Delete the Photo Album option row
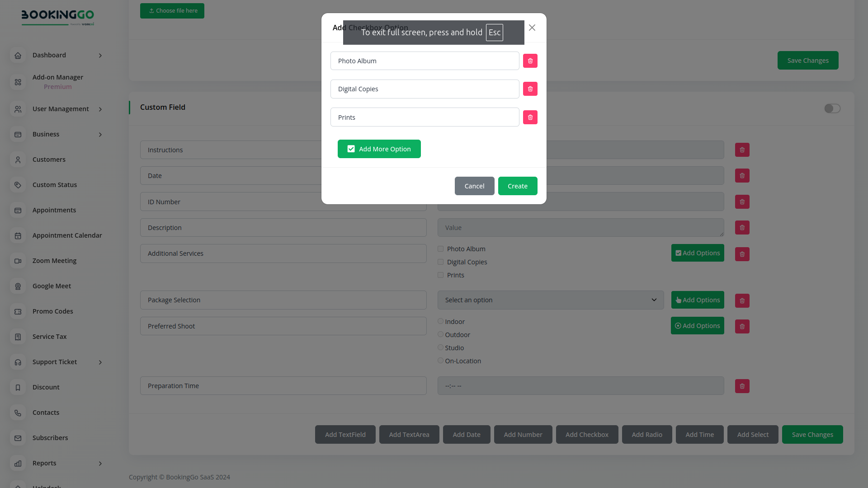 point(530,61)
